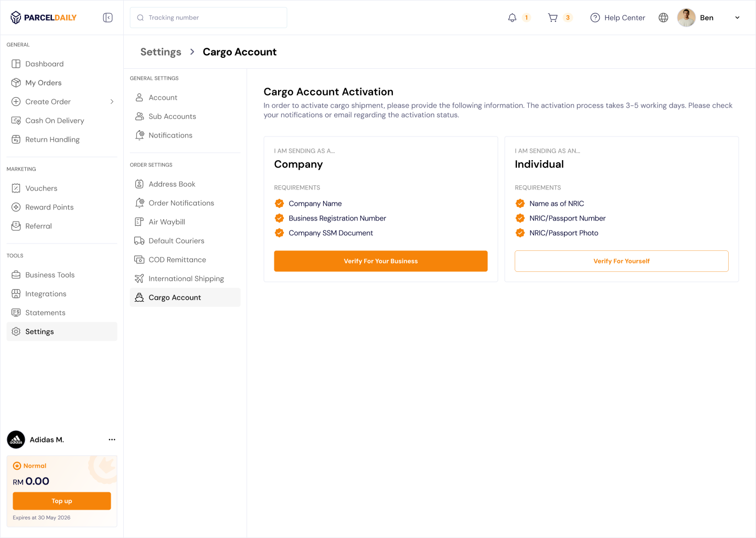Click the Ben profile avatar
This screenshot has width=756, height=538.
[x=686, y=18]
